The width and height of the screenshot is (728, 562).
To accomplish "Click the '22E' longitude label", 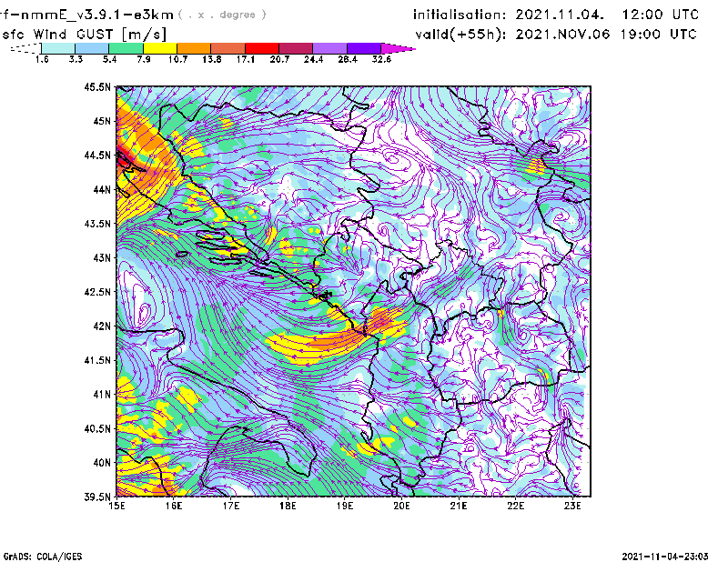I will click(x=515, y=506).
